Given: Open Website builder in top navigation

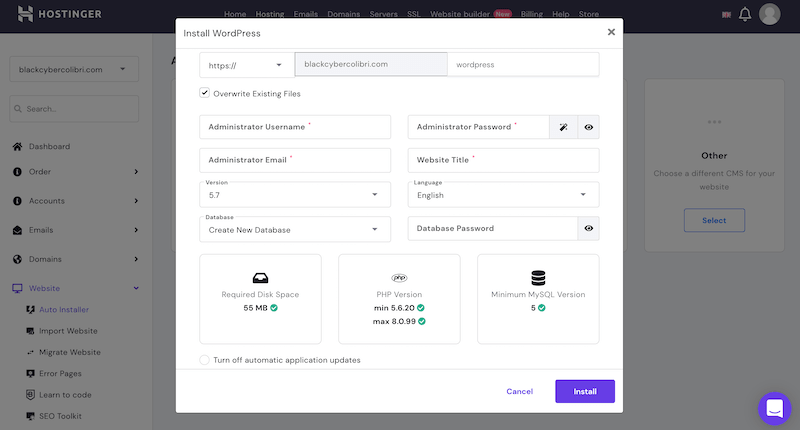Looking at the screenshot, I should pyautogui.click(x=460, y=14).
